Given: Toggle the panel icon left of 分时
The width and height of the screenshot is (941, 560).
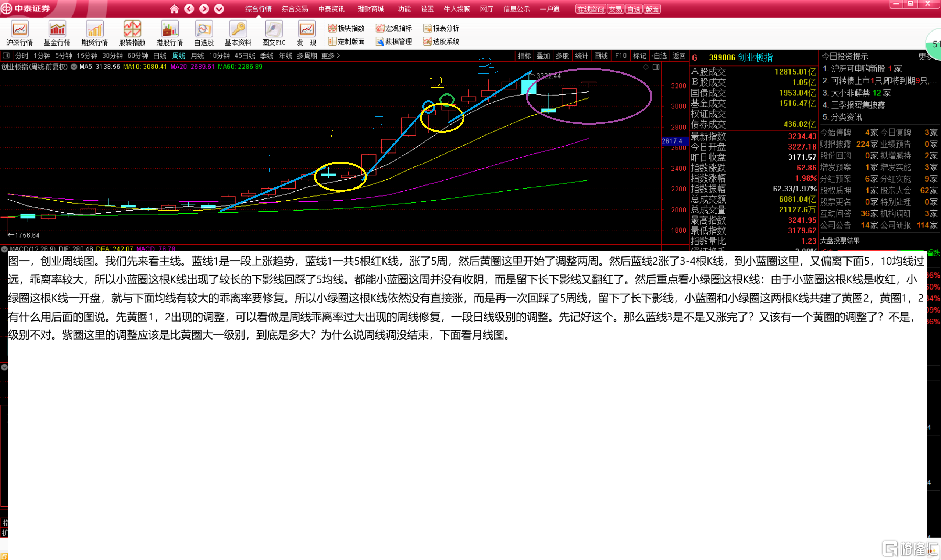Looking at the screenshot, I should click(x=6, y=56).
